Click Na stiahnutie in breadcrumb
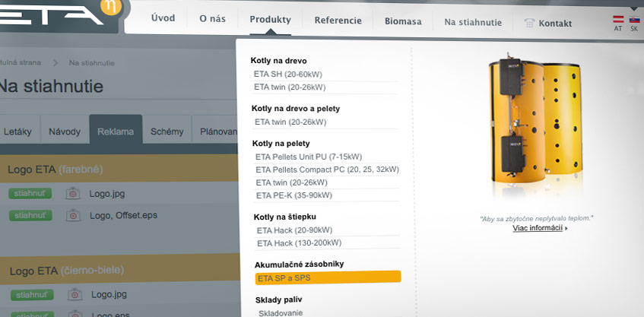The image size is (644, 317). (x=91, y=63)
